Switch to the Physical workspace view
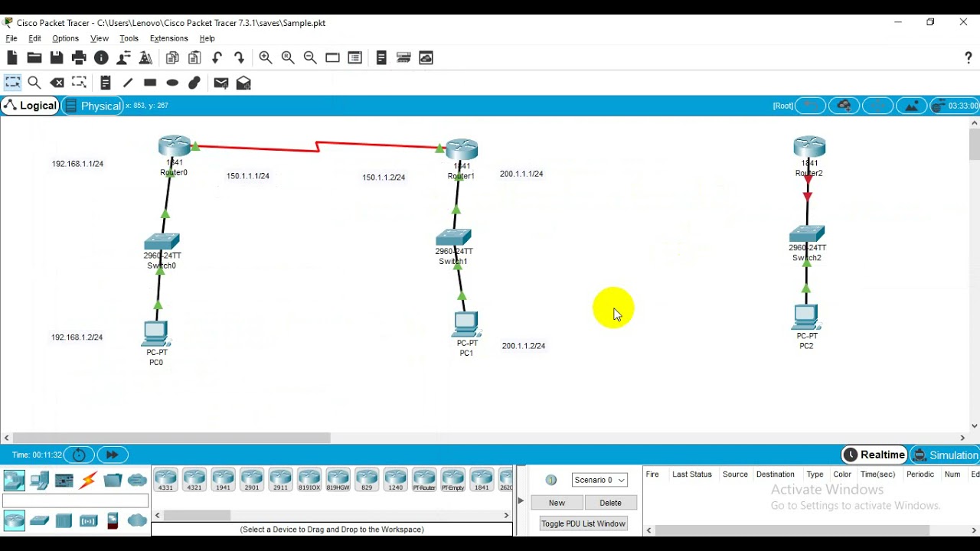 click(93, 106)
